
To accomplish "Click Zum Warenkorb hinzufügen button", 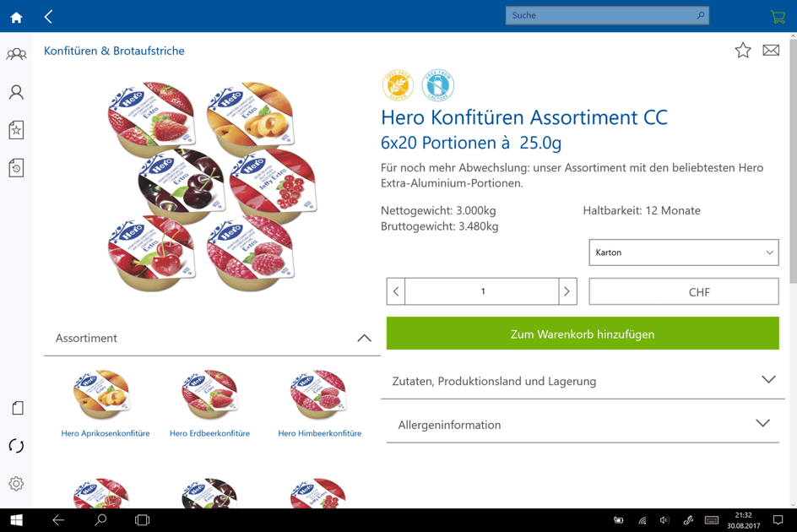I will click(x=583, y=334).
